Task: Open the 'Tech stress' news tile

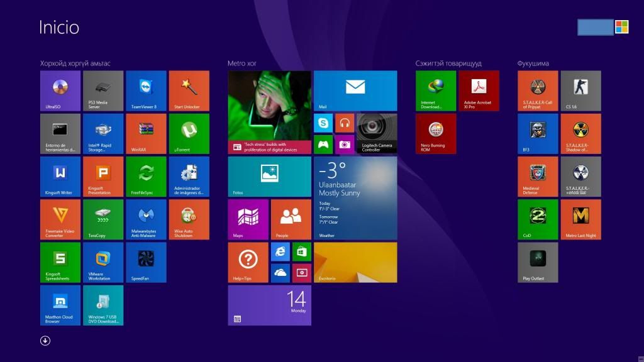Action: [269, 112]
